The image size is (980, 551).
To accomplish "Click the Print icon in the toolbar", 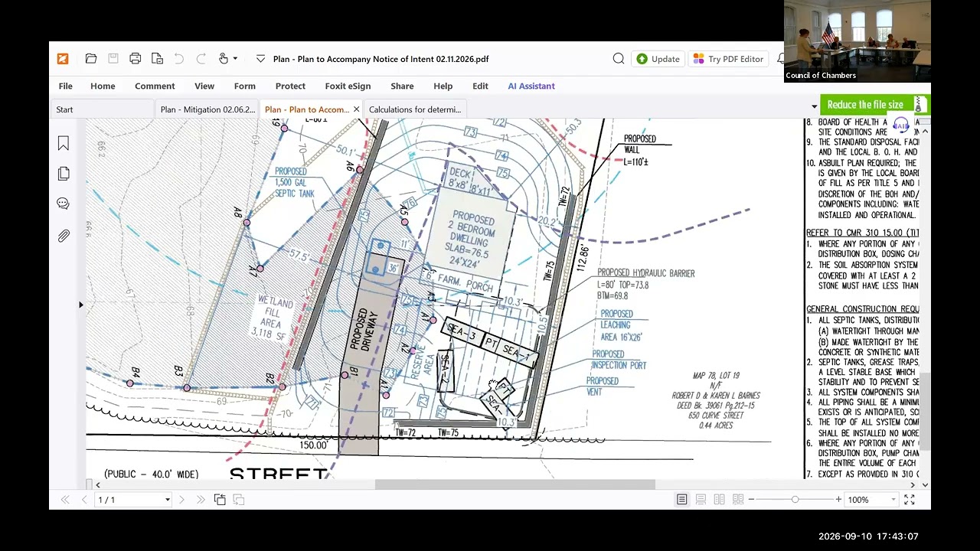I will click(x=136, y=59).
